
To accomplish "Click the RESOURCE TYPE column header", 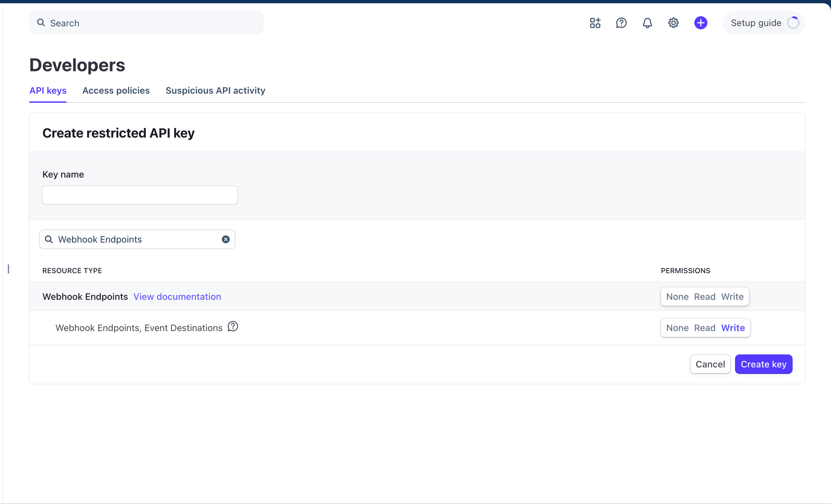I will click(72, 271).
